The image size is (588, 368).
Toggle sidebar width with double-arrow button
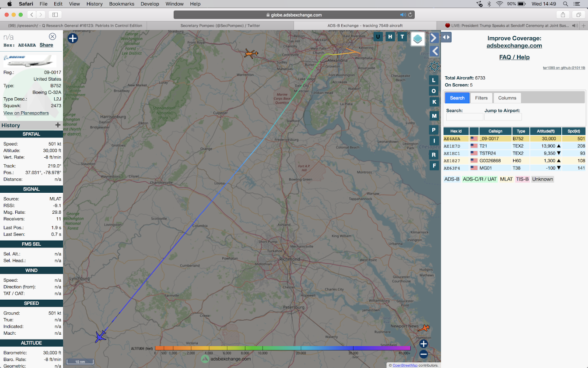tap(446, 37)
